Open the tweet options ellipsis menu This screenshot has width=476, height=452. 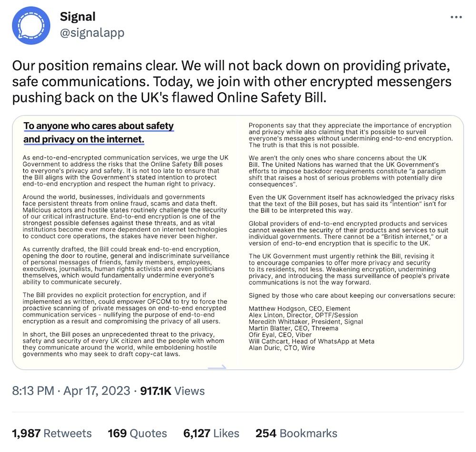click(456, 17)
